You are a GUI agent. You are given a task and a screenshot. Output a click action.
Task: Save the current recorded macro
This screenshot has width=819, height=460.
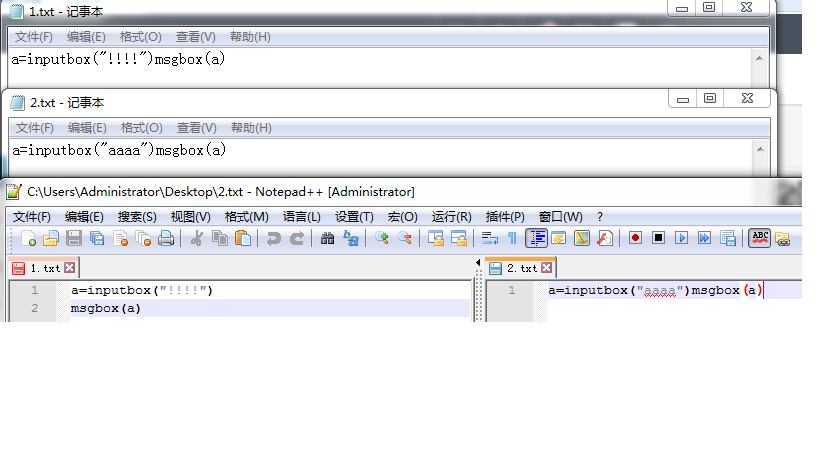(x=727, y=239)
